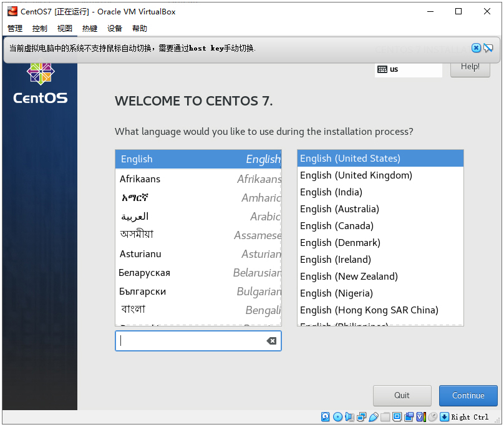The image size is (504, 427).
Task: Open the 'us' keyboard layout selector
Action: (408, 69)
